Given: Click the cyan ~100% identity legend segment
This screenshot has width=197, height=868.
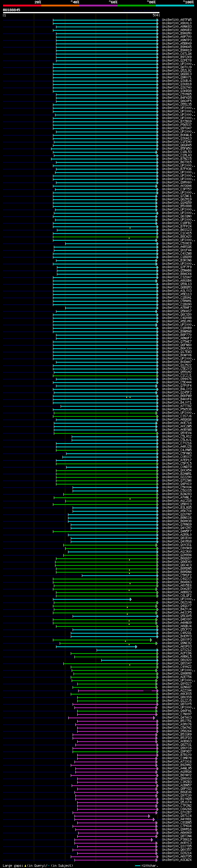Looking at the screenshot, I should (175, 6).
